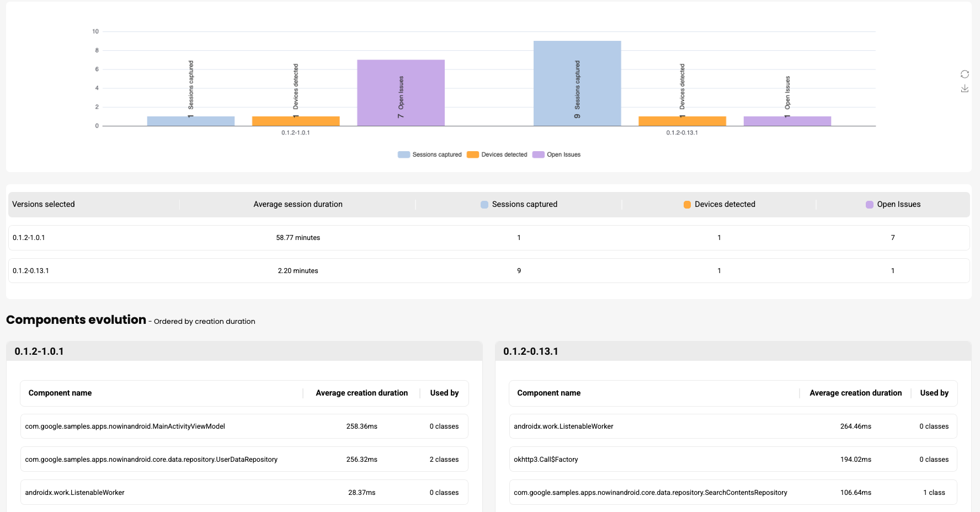Click the orange Devices detected header swatch
980x512 pixels.
click(687, 205)
